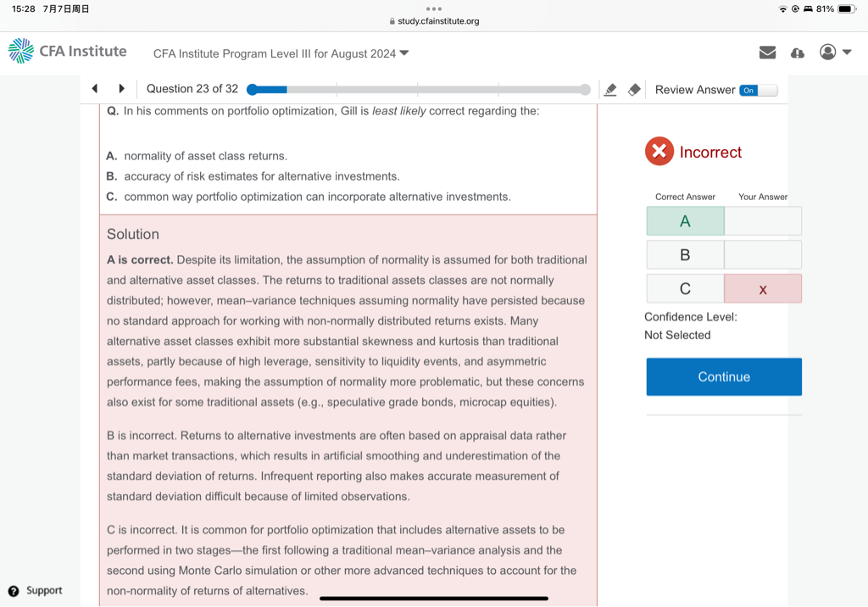Click the cloud download icon
The height and width of the screenshot is (607, 868).
click(797, 53)
